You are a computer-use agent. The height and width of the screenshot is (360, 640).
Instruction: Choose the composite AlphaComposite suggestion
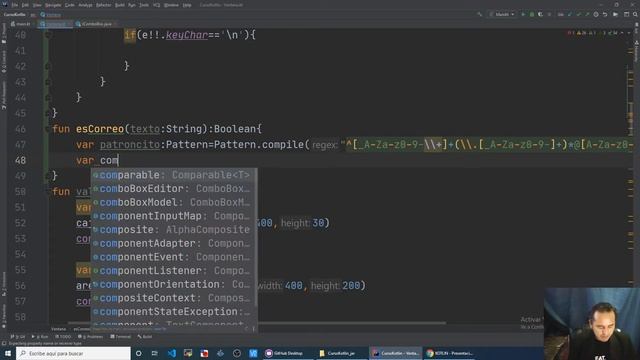(x=173, y=230)
